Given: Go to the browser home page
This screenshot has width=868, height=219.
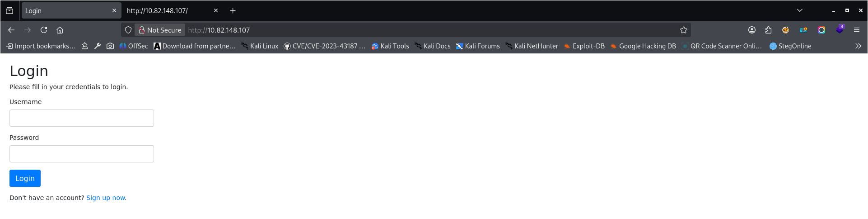Looking at the screenshot, I should point(60,30).
